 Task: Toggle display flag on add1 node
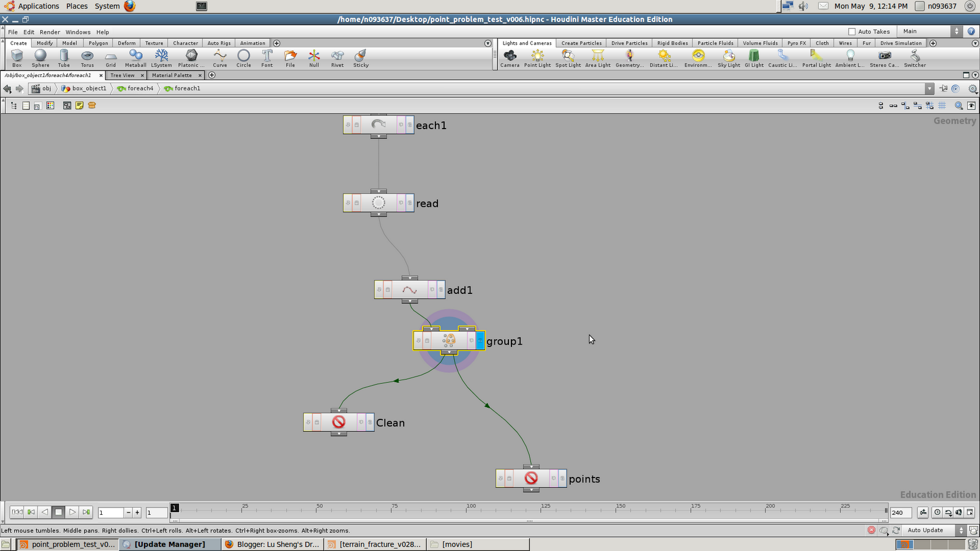coord(441,290)
